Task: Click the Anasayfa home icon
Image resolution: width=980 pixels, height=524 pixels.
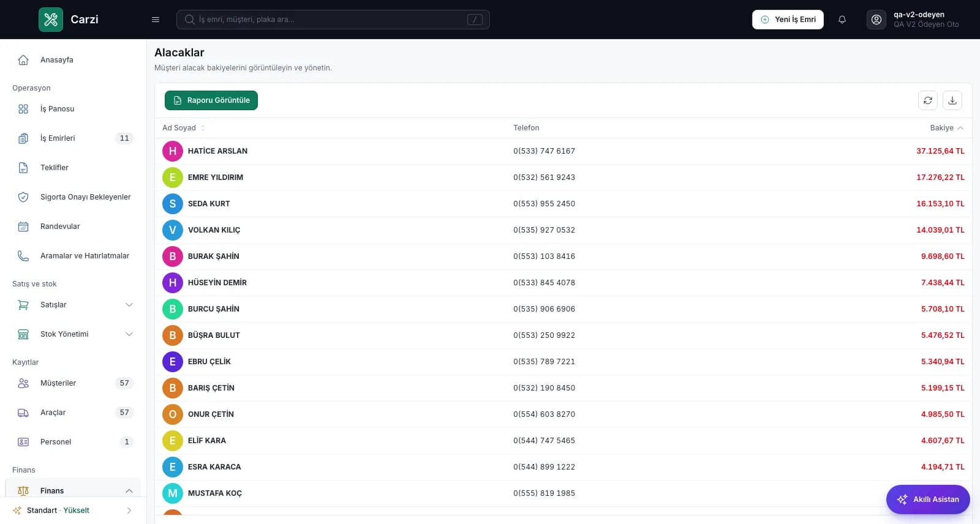Action: 23,60
